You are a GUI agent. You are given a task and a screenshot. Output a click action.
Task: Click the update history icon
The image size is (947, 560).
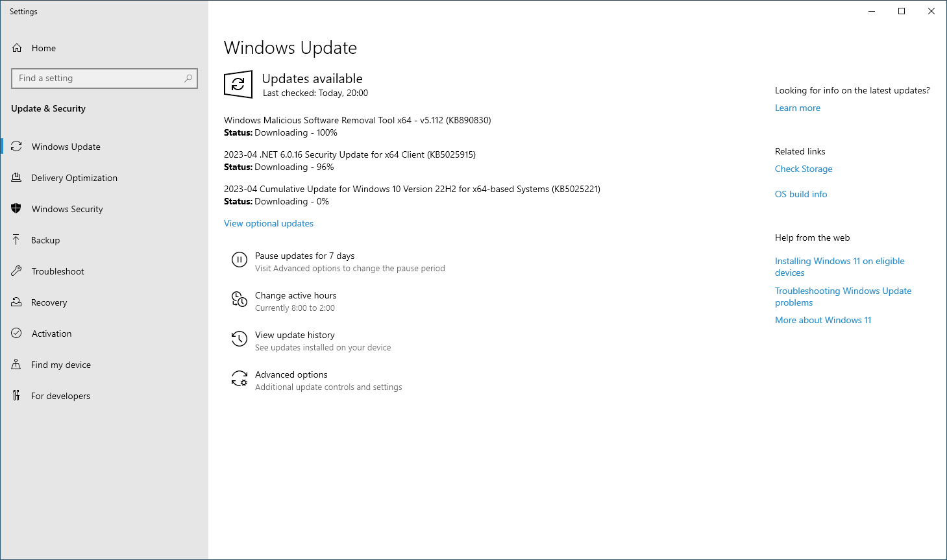(240, 339)
